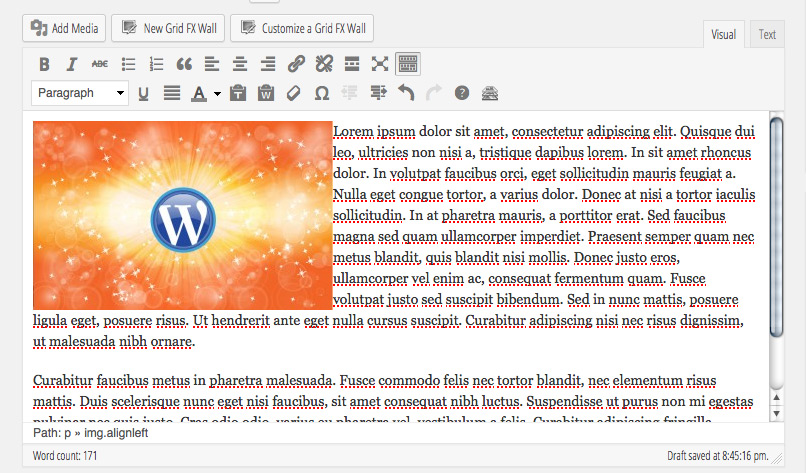Undo the last edit
Screen dimensions: 806x473
(x=406, y=93)
